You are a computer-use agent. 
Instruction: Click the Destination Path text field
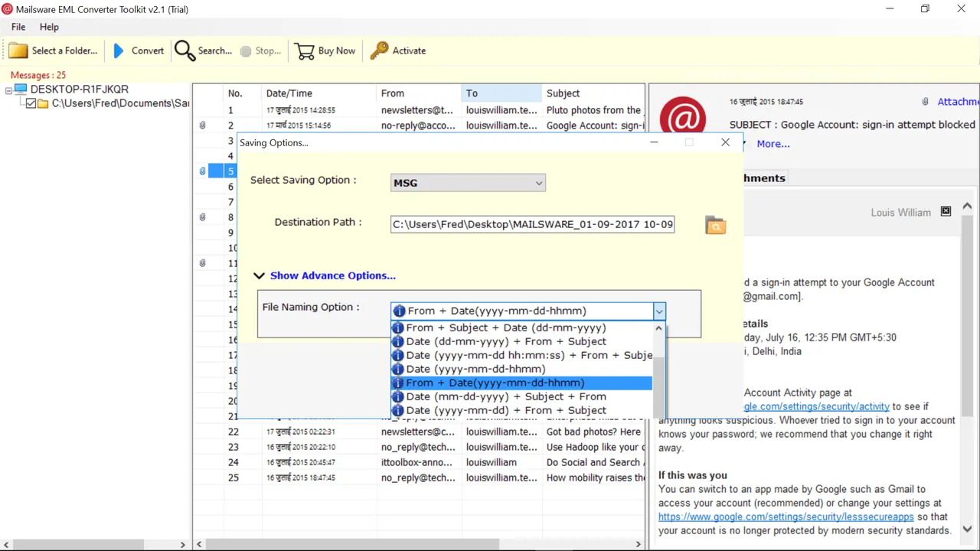click(532, 224)
